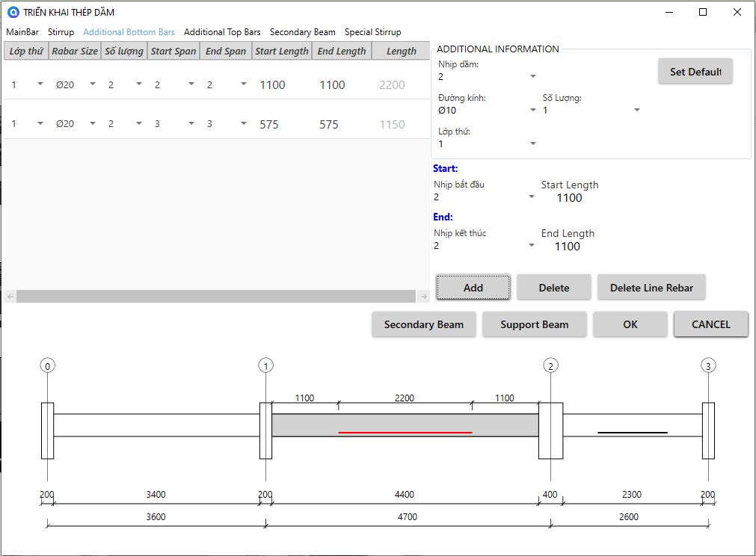Click the axis bubble labeled 0
This screenshot has height=556, width=756.
(47, 365)
